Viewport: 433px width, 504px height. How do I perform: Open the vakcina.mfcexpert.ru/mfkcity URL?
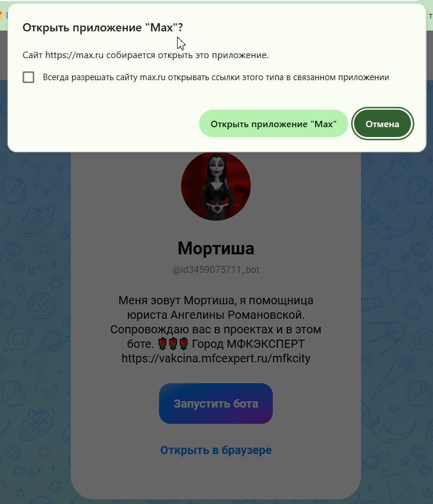[216, 358]
